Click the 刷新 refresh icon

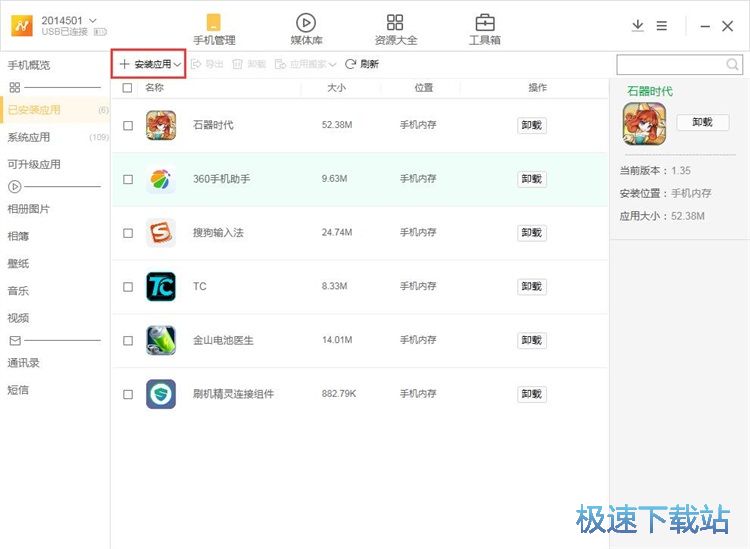tap(351, 64)
